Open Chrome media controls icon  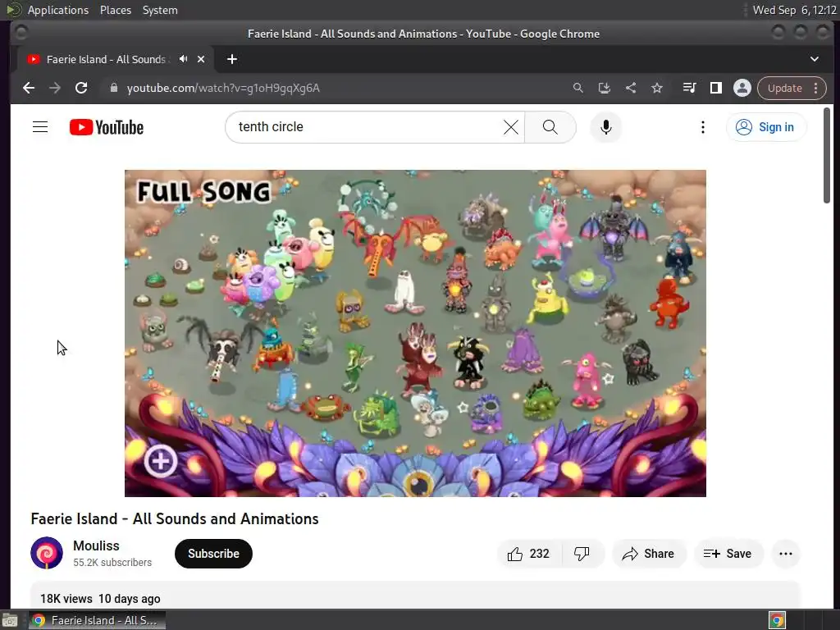689,88
